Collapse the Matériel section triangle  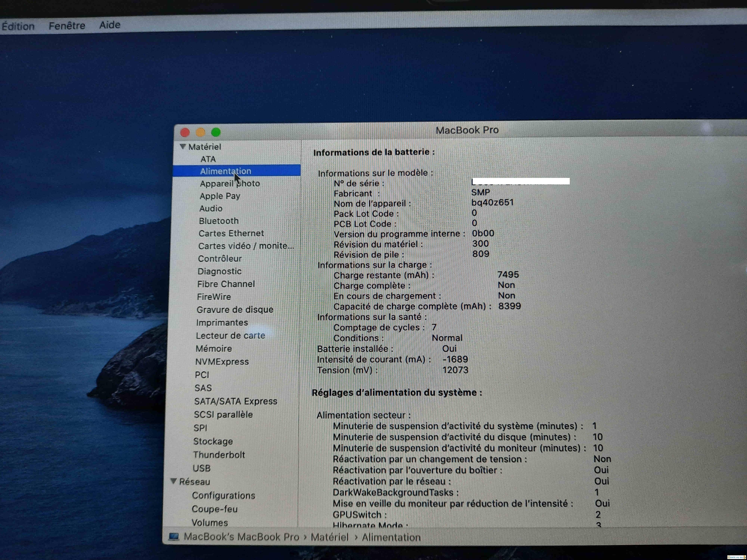point(183,147)
